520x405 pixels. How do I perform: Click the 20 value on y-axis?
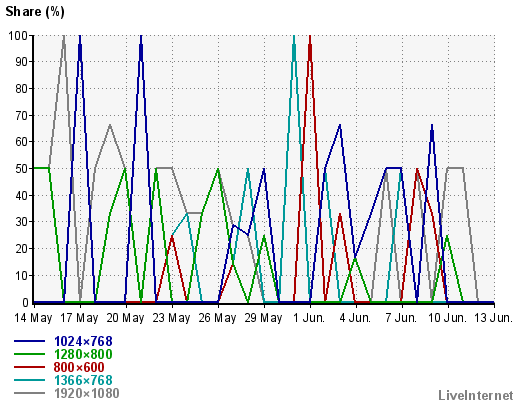pos(22,249)
